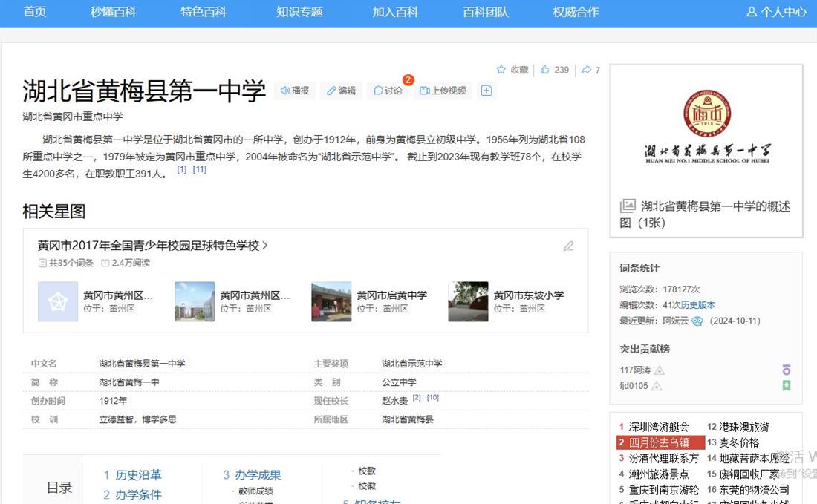The height and width of the screenshot is (504, 817).
Task: Open hot search 重庆到南京游轮
Action: click(x=663, y=489)
